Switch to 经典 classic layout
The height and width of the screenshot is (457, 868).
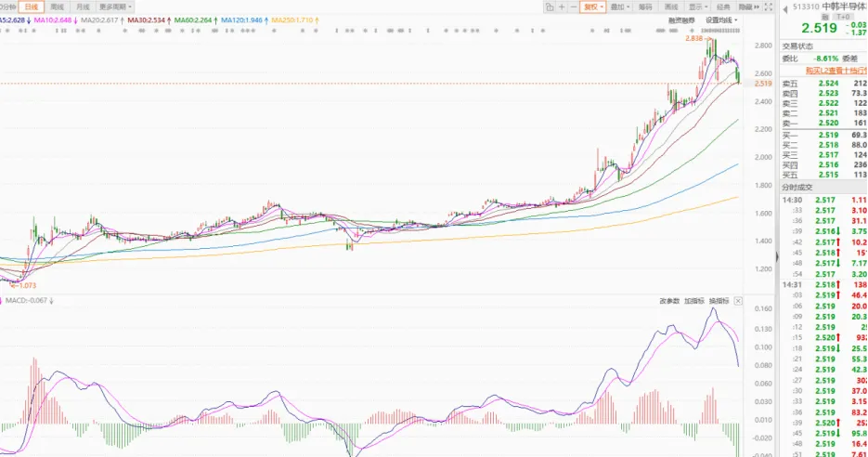coord(723,7)
